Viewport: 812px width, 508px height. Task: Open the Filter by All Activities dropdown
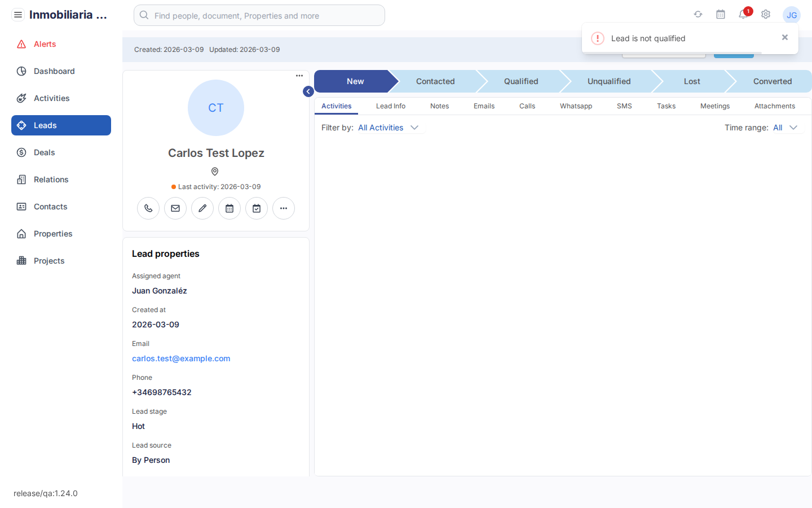pyautogui.click(x=389, y=128)
